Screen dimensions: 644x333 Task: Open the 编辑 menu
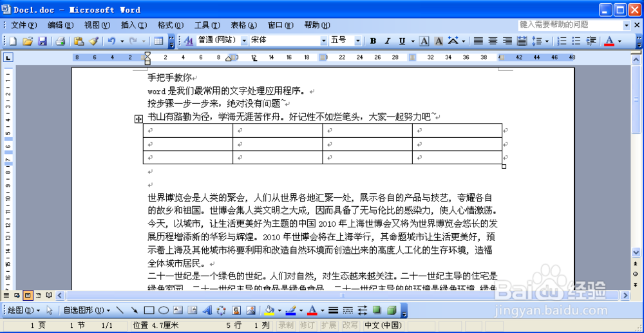click(61, 25)
